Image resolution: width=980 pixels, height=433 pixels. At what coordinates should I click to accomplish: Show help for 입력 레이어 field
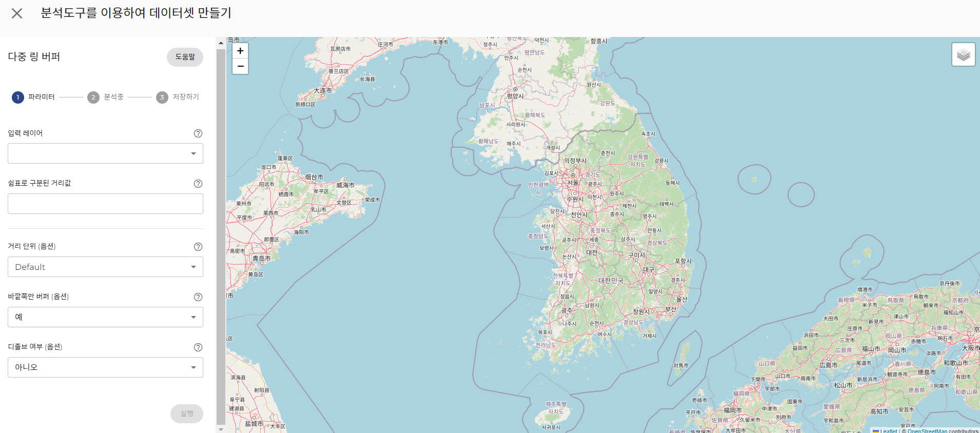[198, 133]
